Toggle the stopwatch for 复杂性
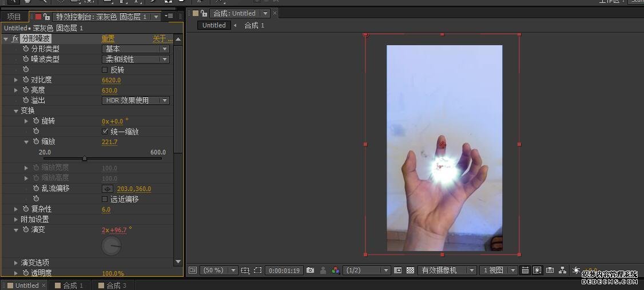This screenshot has width=644, height=290. (26, 209)
